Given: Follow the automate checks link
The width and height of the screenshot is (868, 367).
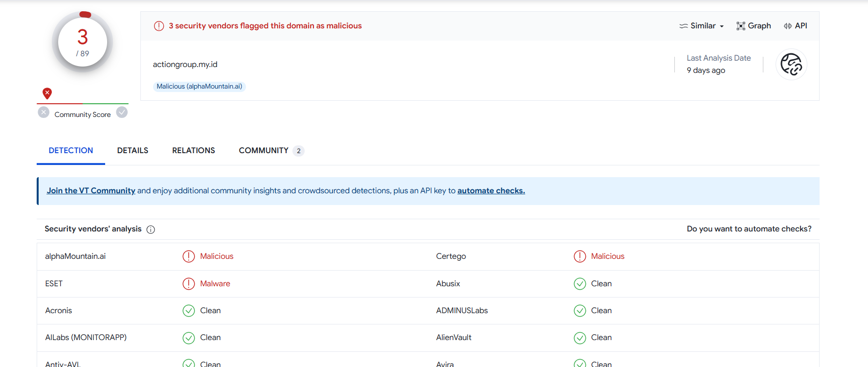Looking at the screenshot, I should pyautogui.click(x=491, y=191).
